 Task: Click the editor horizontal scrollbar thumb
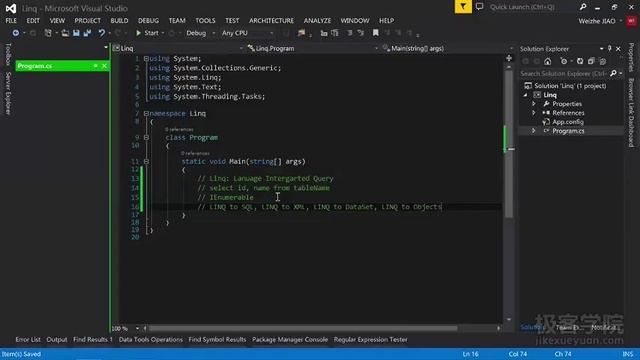coord(303,328)
